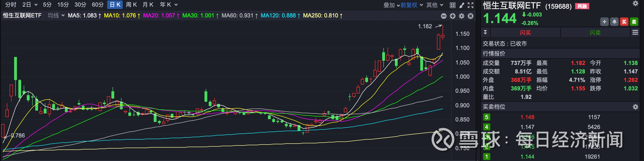The height and width of the screenshot is (161, 644).
Task: Click the sell level 1 row at 1.144
Action: pos(560,157)
